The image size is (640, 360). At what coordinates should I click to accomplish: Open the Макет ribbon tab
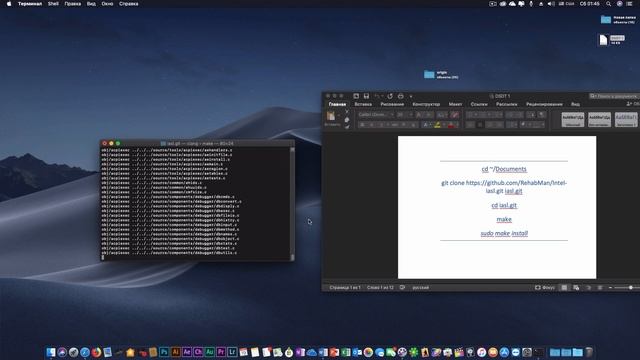click(x=455, y=104)
